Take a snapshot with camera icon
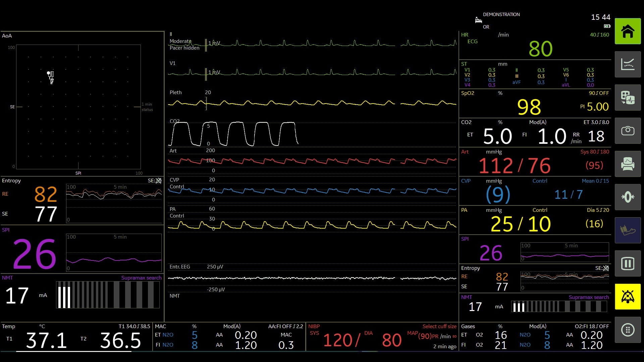644x362 pixels. [628, 131]
